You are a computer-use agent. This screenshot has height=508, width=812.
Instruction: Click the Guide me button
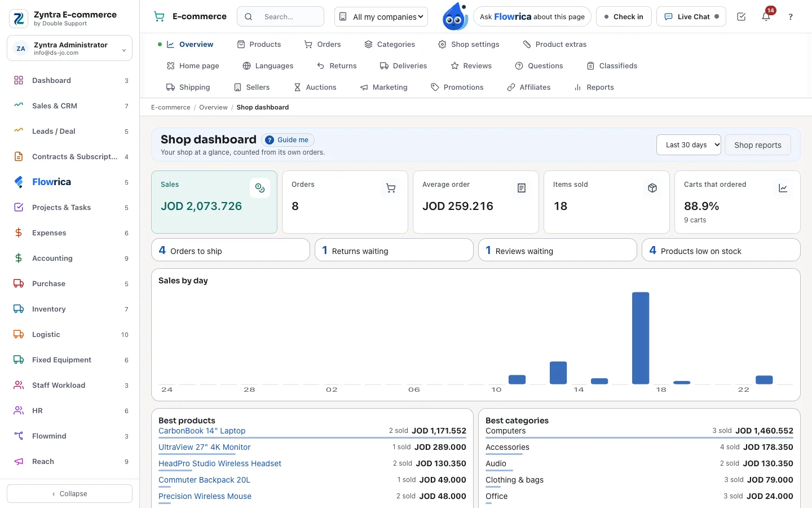point(288,140)
